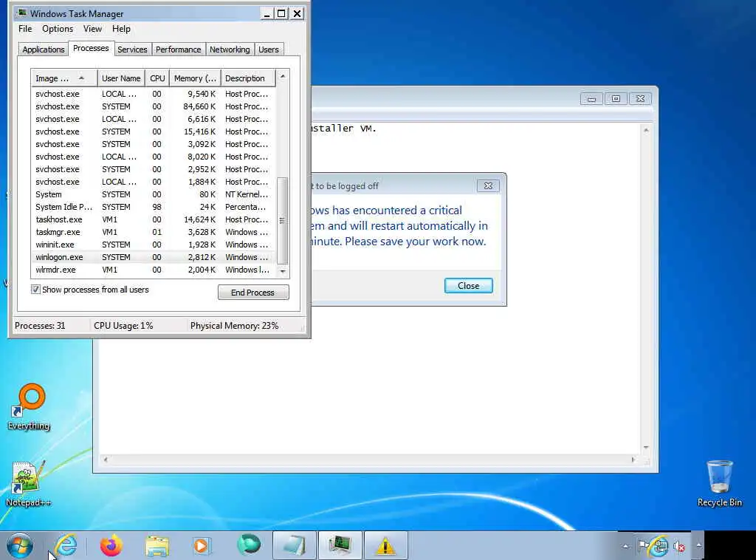Open the Recycle Bin desktop icon

[x=719, y=483]
